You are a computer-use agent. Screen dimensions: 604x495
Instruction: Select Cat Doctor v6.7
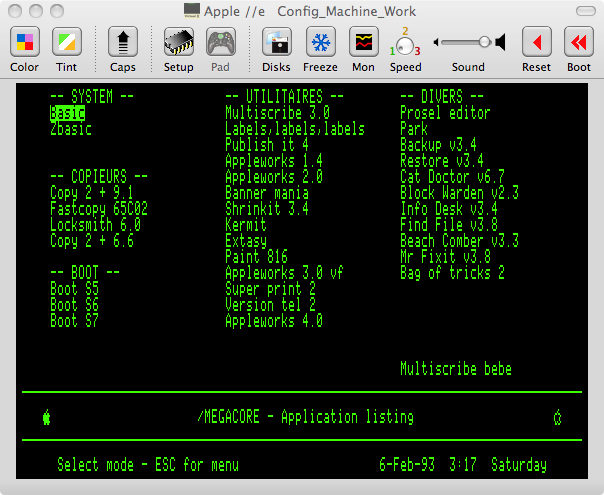tap(452, 177)
